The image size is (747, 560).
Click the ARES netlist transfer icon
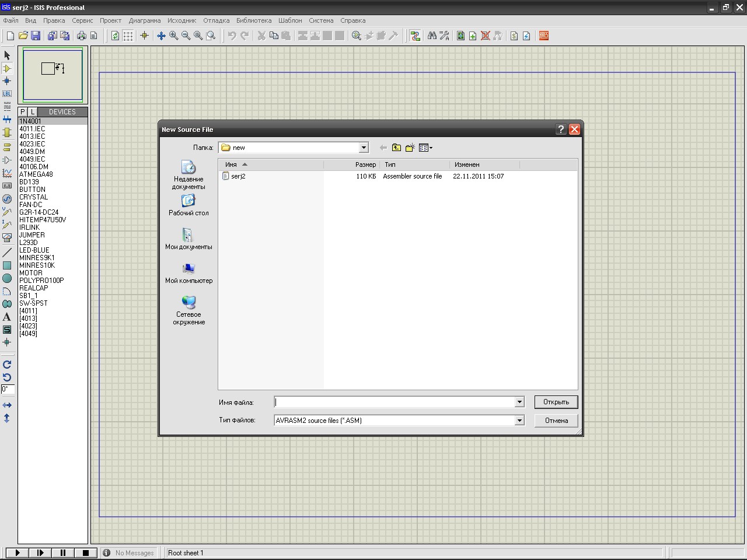(x=544, y=36)
